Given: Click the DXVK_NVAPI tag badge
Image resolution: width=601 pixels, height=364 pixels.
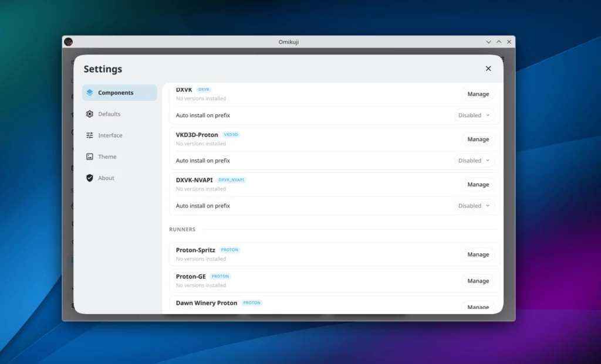Looking at the screenshot, I should [231, 180].
